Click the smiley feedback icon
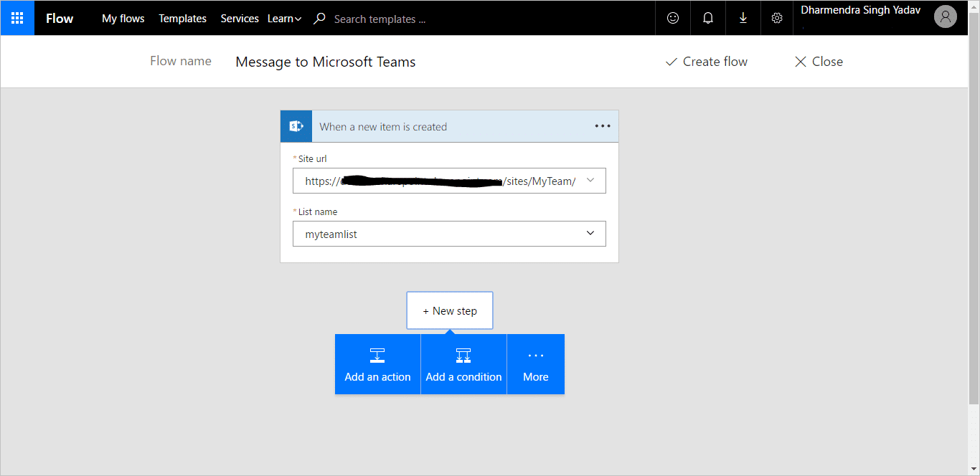 click(x=673, y=18)
